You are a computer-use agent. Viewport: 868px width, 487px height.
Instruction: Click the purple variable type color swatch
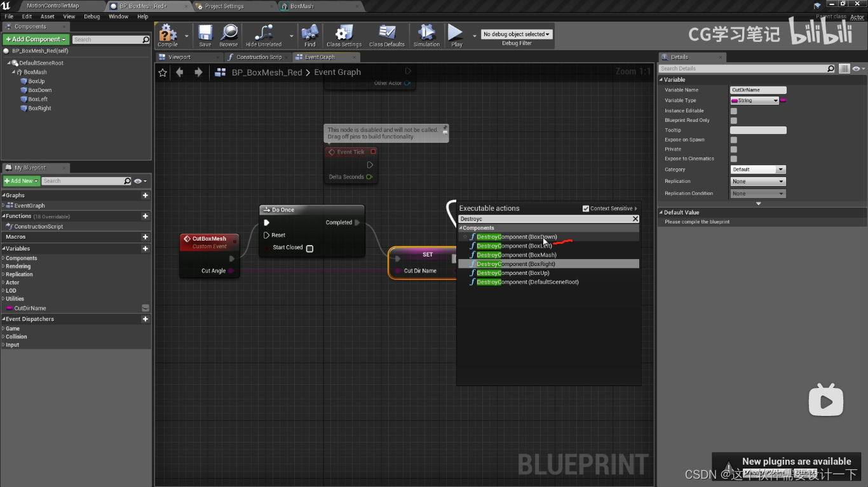click(x=783, y=100)
